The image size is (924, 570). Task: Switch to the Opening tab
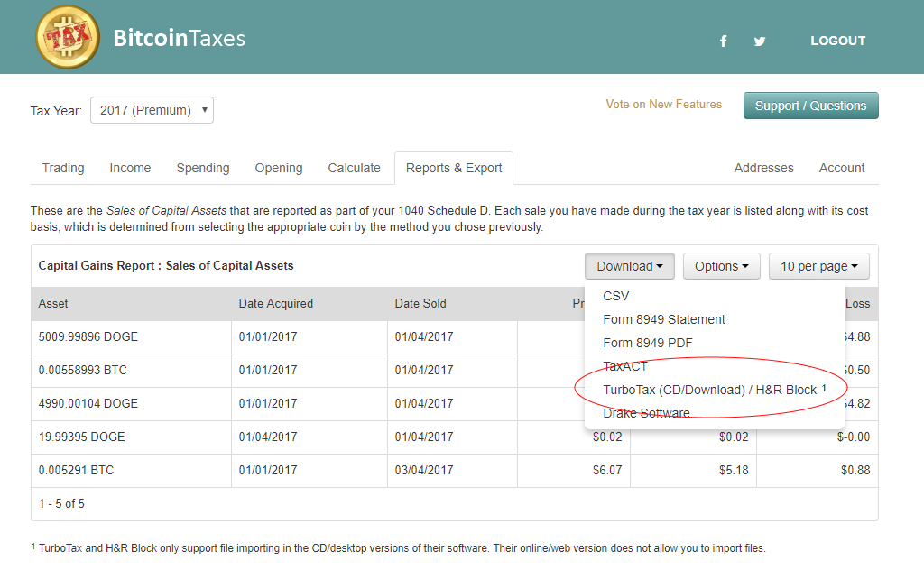(279, 168)
